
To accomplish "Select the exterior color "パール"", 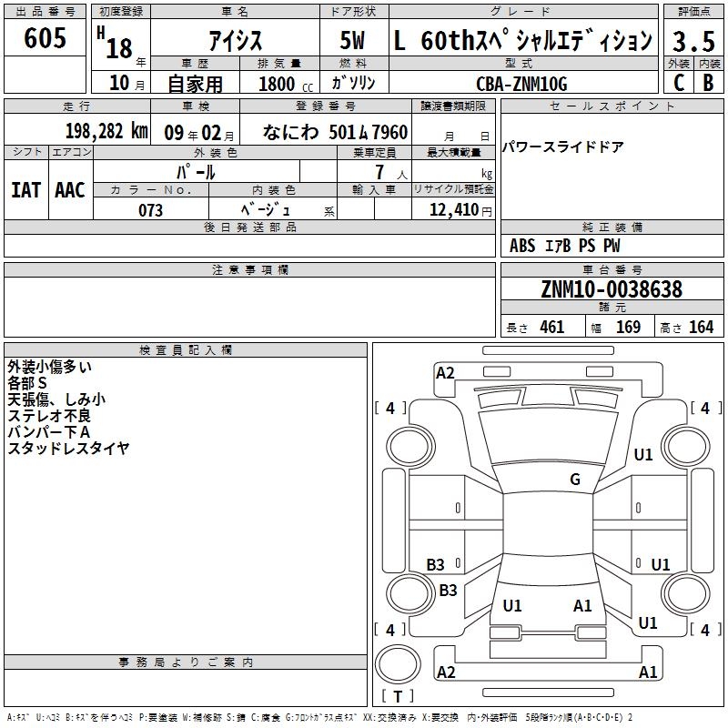I will [196, 172].
